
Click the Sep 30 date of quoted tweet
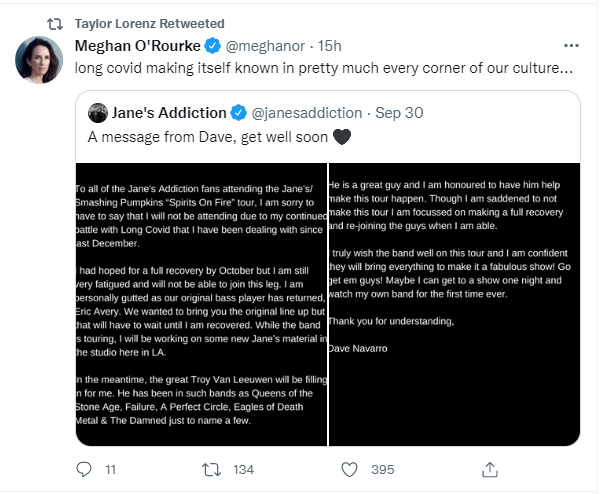coord(399,113)
